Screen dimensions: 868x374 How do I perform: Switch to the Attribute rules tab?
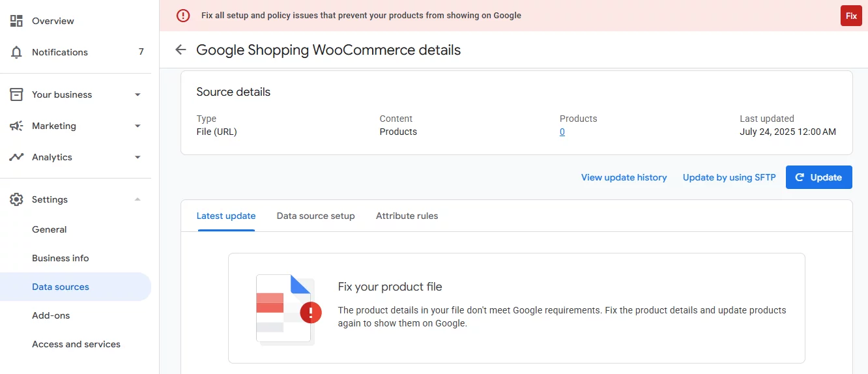[407, 216]
